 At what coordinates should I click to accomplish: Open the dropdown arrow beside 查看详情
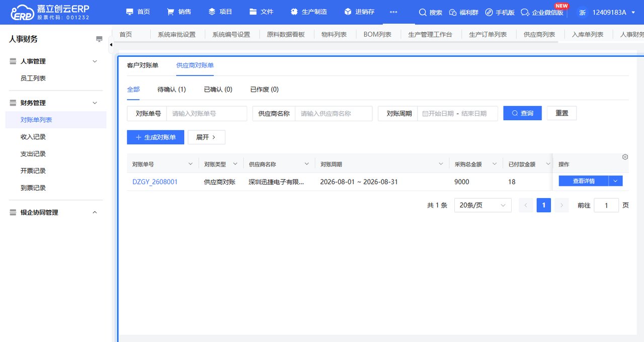point(616,181)
